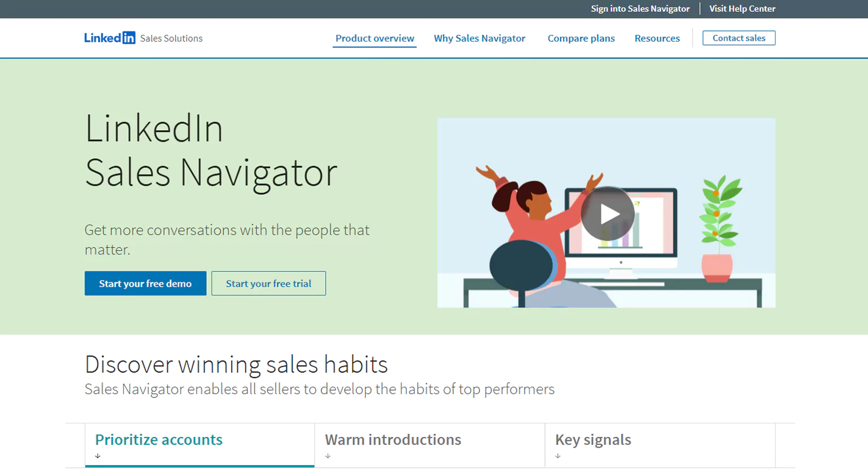Viewport: 868px width, 473px height.
Task: Start your free demo
Action: (x=145, y=283)
